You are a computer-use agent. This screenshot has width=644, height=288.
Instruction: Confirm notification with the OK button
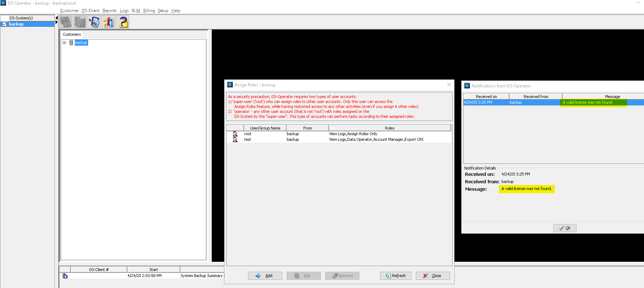click(565, 228)
